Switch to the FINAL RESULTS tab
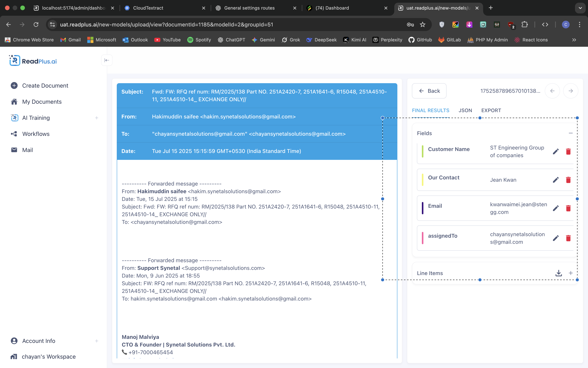 (430, 111)
